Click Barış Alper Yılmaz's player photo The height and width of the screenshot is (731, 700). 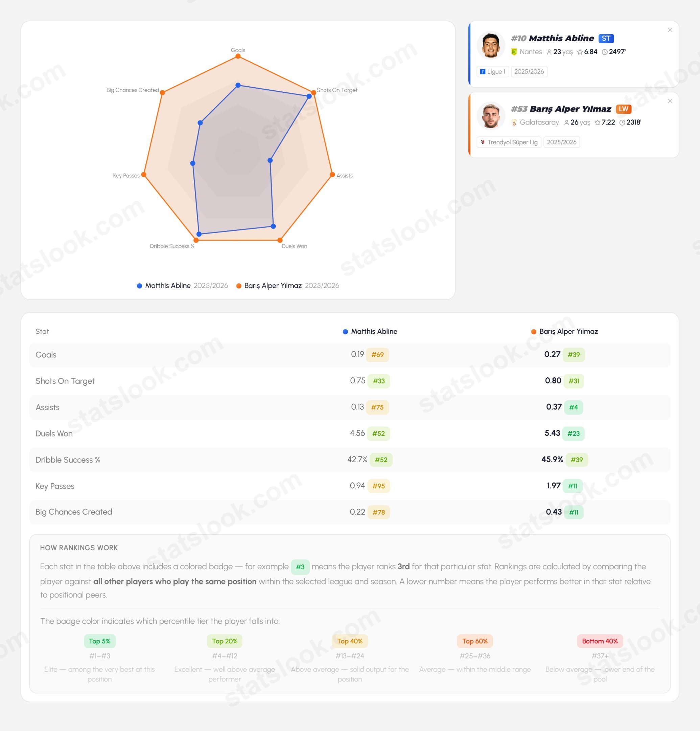491,116
